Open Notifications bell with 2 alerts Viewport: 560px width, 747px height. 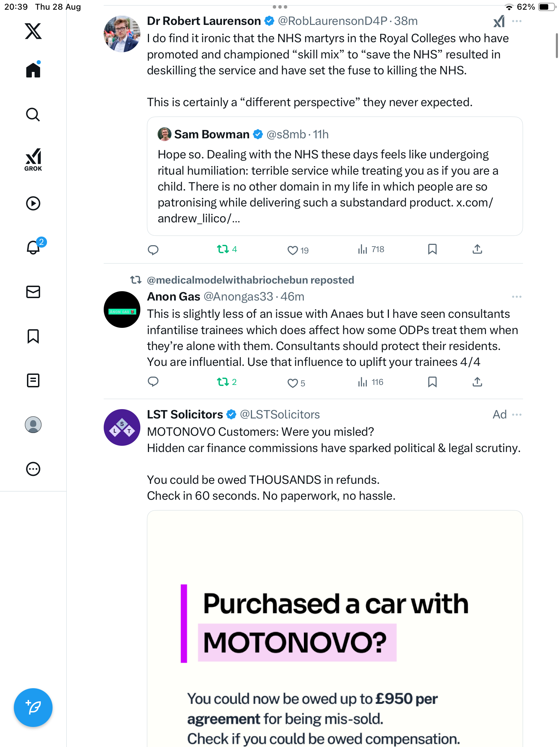click(x=33, y=248)
